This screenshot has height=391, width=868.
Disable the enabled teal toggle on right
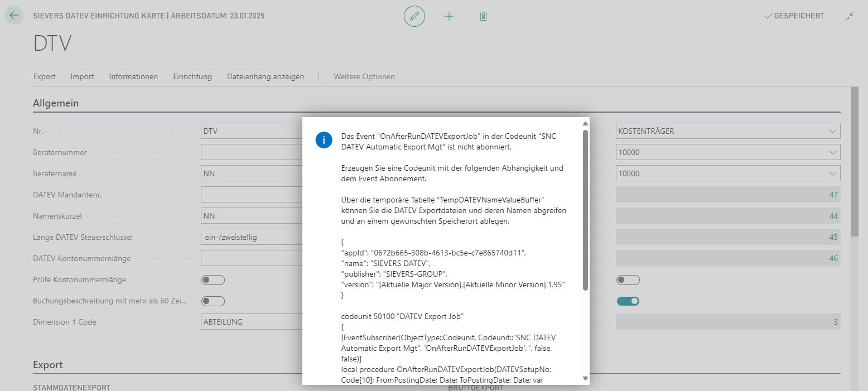click(628, 301)
